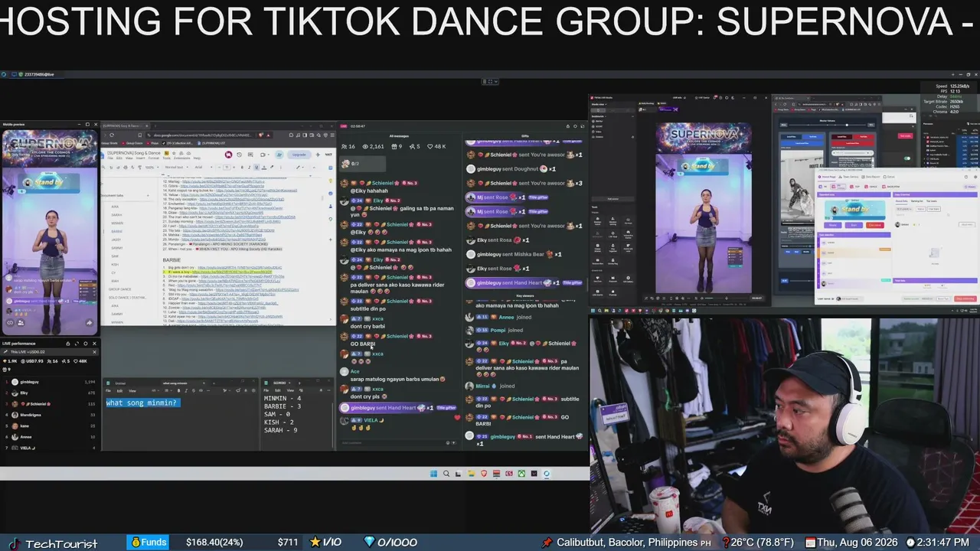Click 'BARBIE - 3' in the scores notepad
980x551 pixels.
[283, 406]
